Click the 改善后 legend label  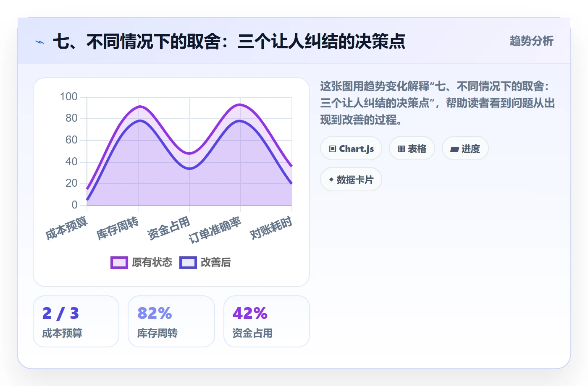(216, 263)
